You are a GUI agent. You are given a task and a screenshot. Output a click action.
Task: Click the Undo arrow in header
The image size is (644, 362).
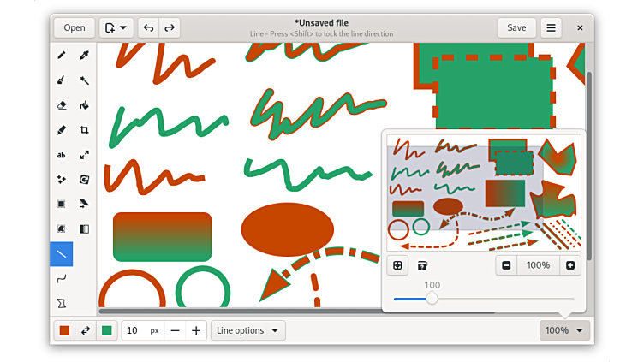click(x=149, y=27)
